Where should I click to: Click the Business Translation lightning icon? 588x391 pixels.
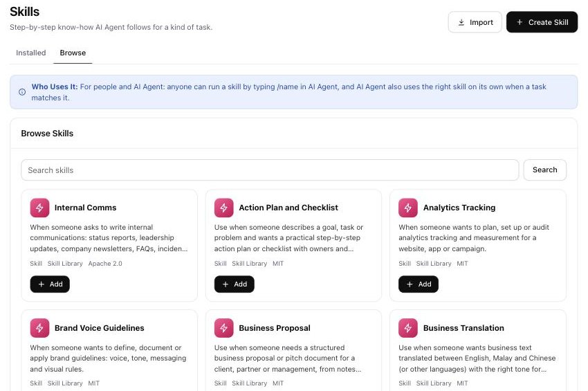tap(408, 328)
